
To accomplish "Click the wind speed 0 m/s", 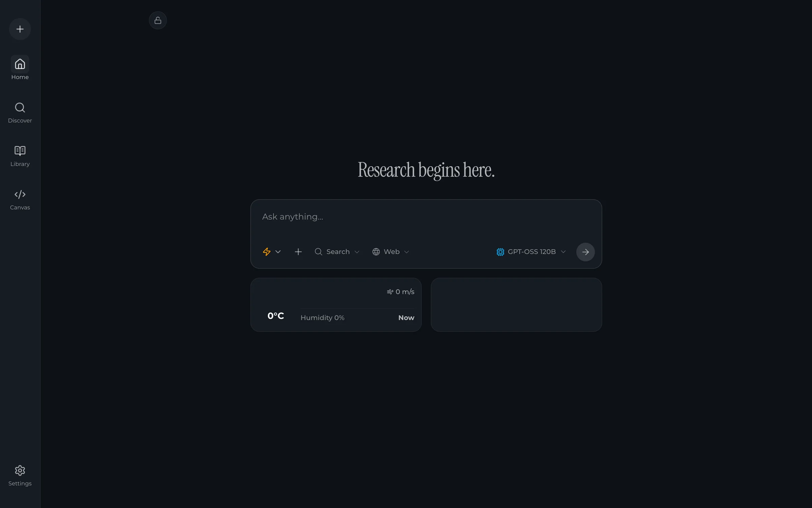I will click(401, 292).
